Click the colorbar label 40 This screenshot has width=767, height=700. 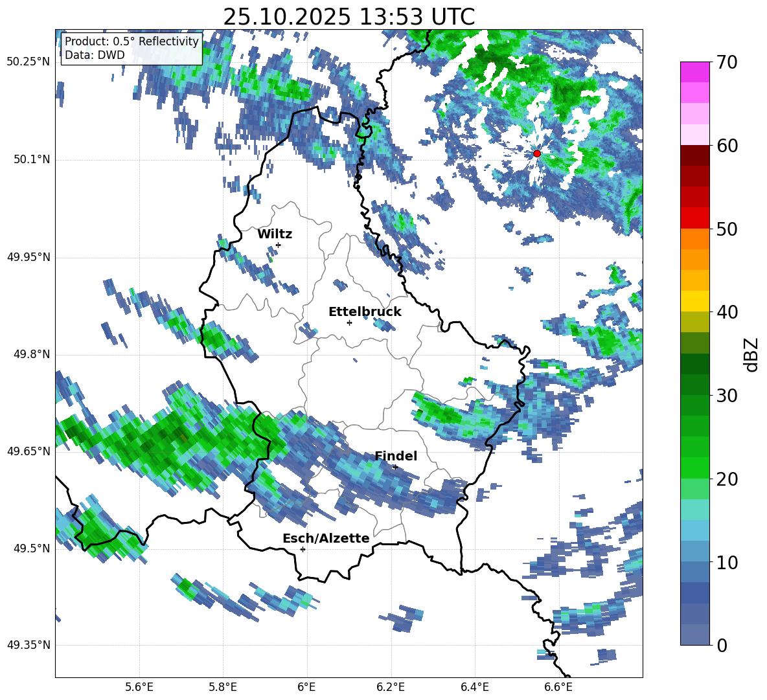727,312
